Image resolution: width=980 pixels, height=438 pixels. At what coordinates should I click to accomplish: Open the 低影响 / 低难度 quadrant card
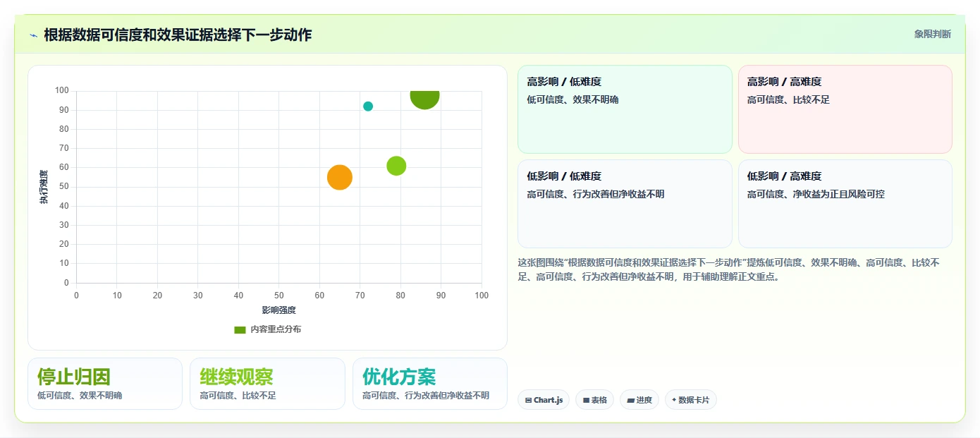[x=625, y=204]
